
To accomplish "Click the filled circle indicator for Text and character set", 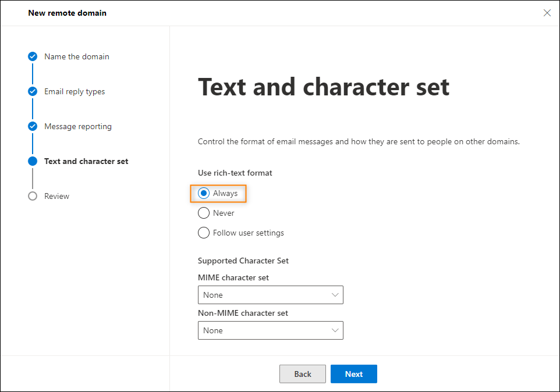I will (32, 161).
